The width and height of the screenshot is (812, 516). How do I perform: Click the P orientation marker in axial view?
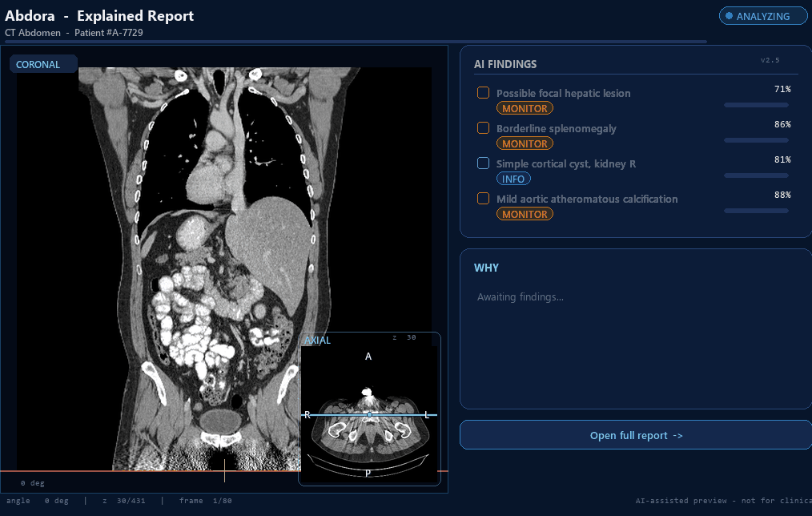coord(368,473)
